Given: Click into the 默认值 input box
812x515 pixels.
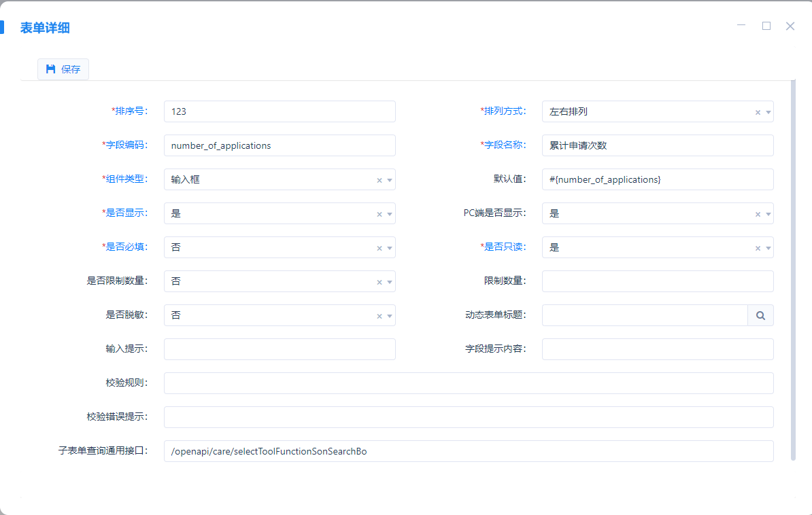Looking at the screenshot, I should coord(657,179).
